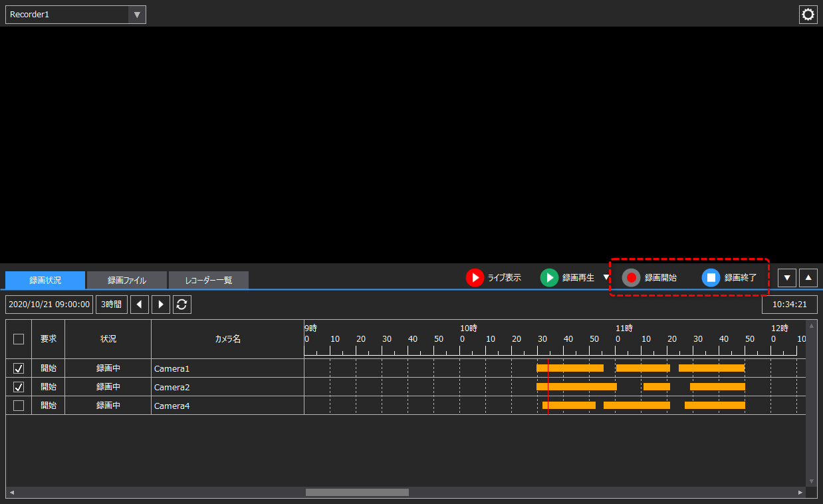
Task: Go to previous period with the left arrow
Action: [x=140, y=304]
